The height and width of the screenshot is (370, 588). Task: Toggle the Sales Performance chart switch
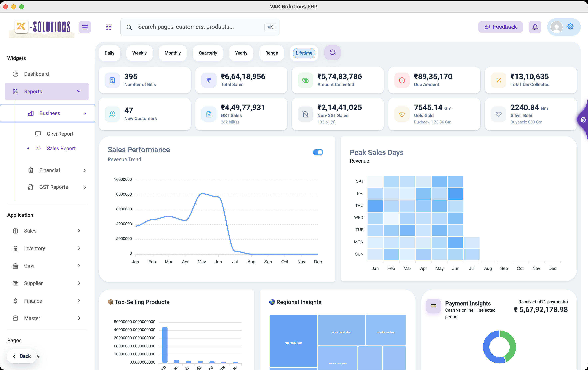(318, 152)
